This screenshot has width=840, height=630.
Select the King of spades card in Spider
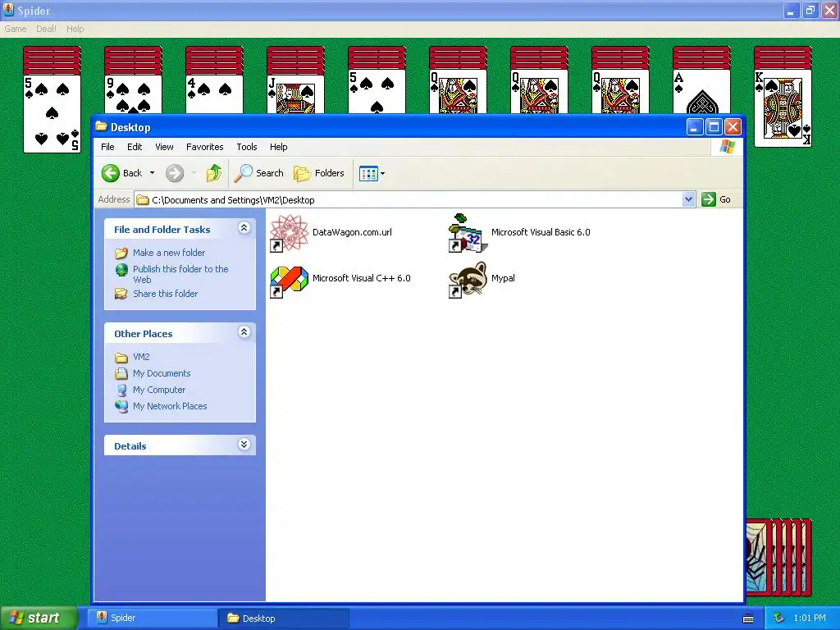click(783, 109)
